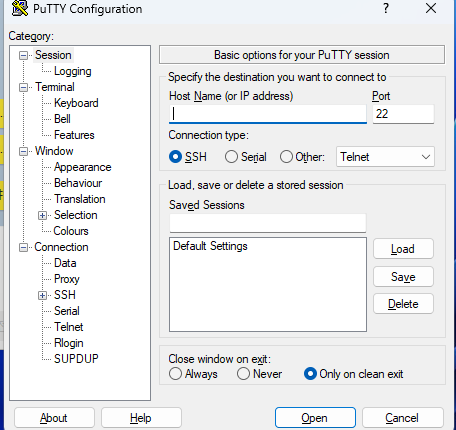The image size is (456, 430).
Task: Open Telnet category in tree
Action: 69,327
